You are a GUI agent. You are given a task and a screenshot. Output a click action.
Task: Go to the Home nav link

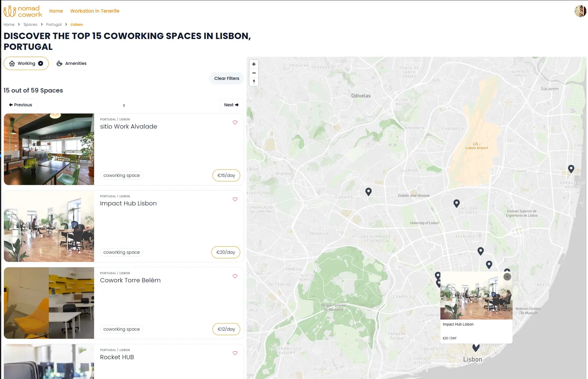click(56, 11)
